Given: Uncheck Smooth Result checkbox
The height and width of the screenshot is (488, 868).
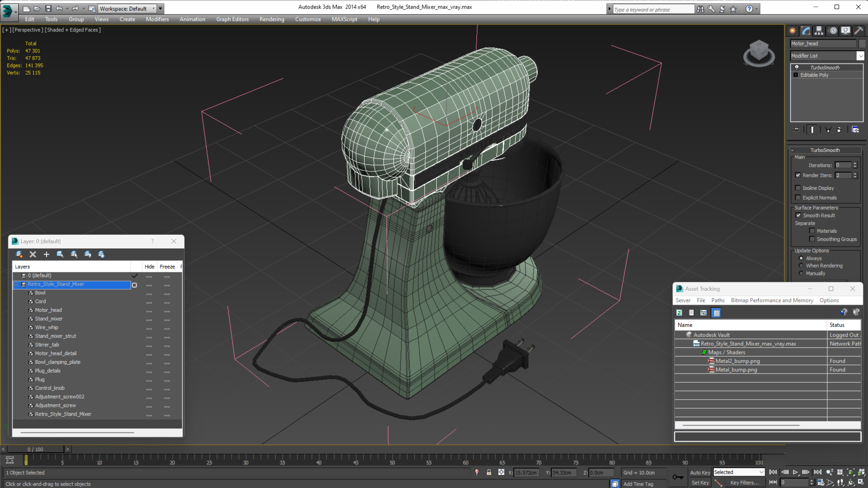Looking at the screenshot, I should (798, 215).
